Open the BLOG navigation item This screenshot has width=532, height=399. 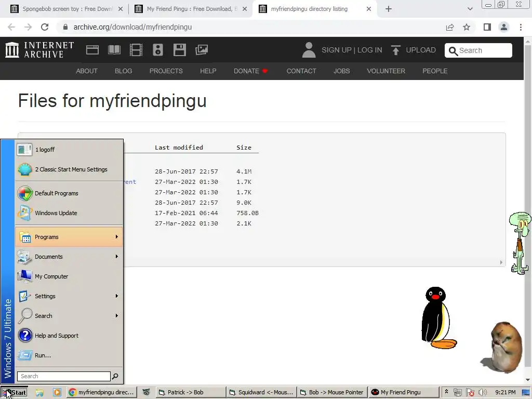click(123, 71)
